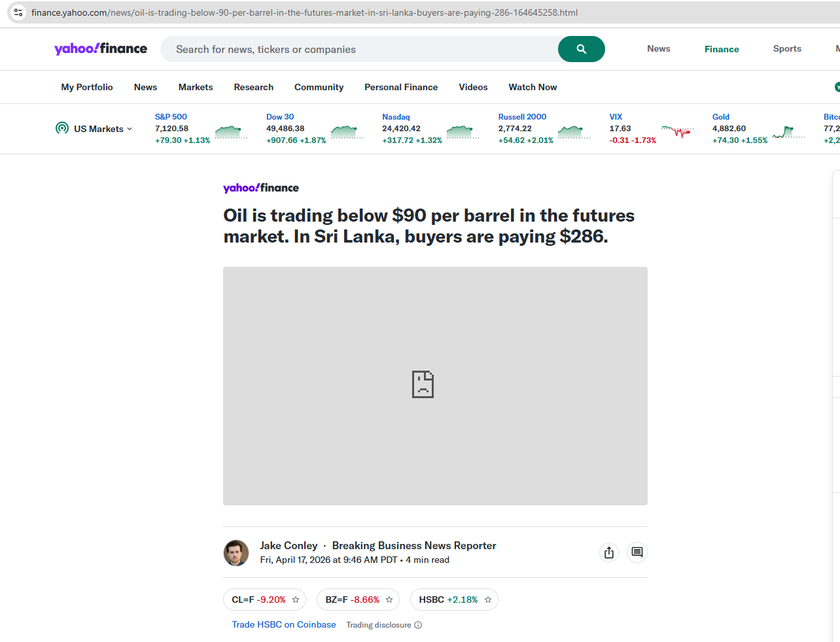
Task: Click the CL=F ticker chip
Action: click(x=264, y=600)
